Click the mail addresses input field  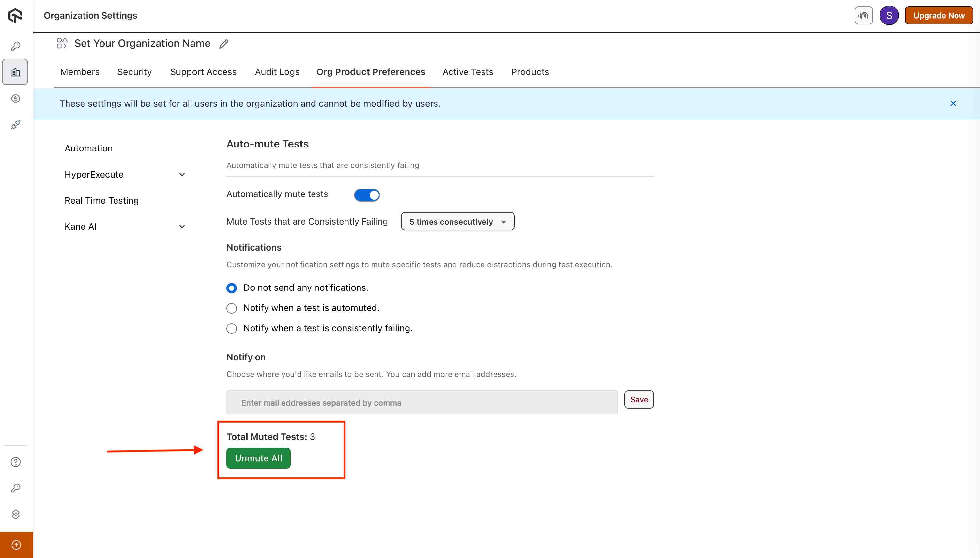(421, 402)
